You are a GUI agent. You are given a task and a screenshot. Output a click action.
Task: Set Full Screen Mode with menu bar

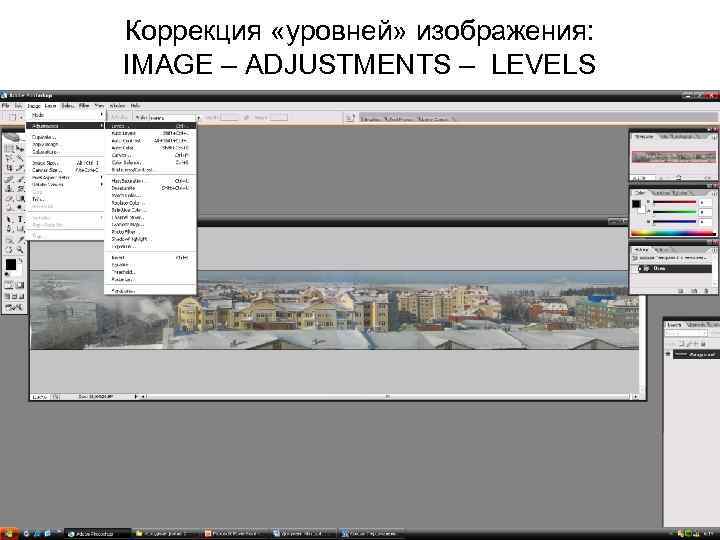coord(14,297)
